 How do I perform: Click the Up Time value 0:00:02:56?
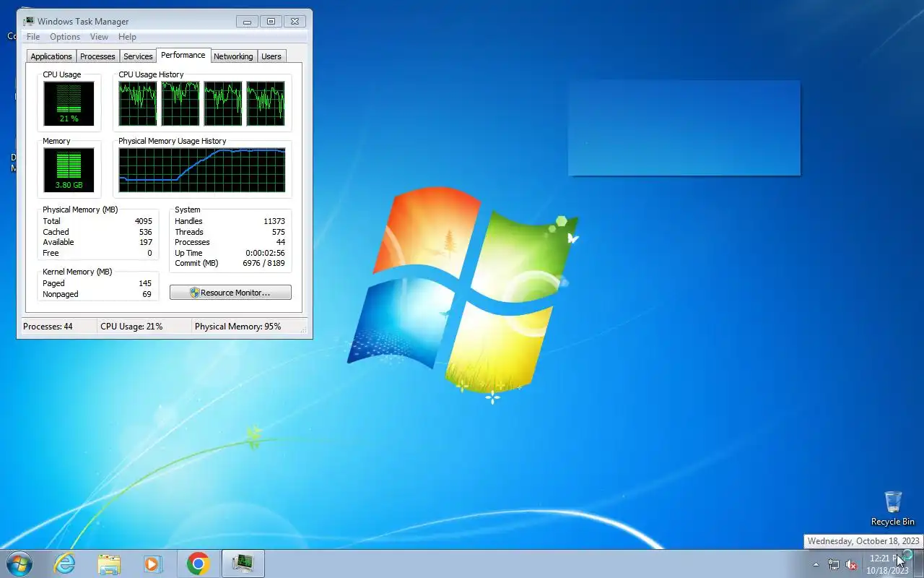click(x=265, y=253)
